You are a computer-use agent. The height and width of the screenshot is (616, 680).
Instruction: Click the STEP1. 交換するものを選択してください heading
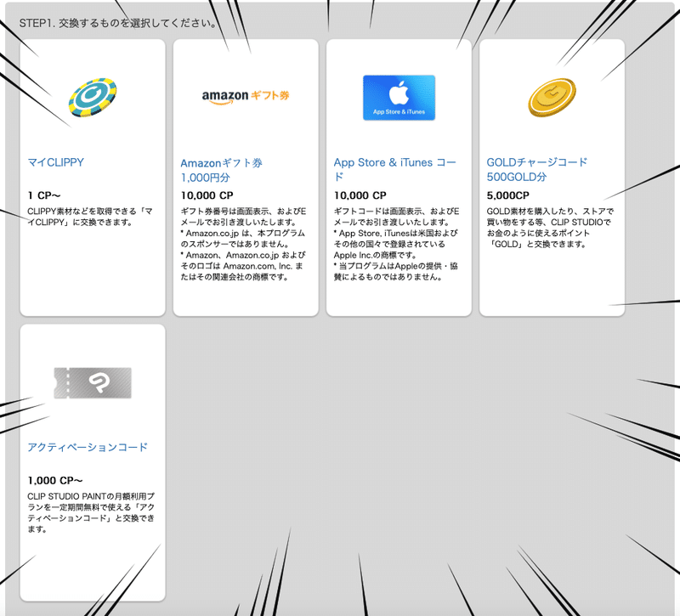[x=118, y=23]
